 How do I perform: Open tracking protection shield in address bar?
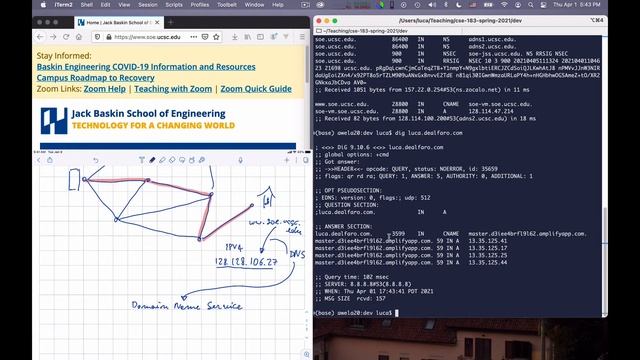coord(97,37)
